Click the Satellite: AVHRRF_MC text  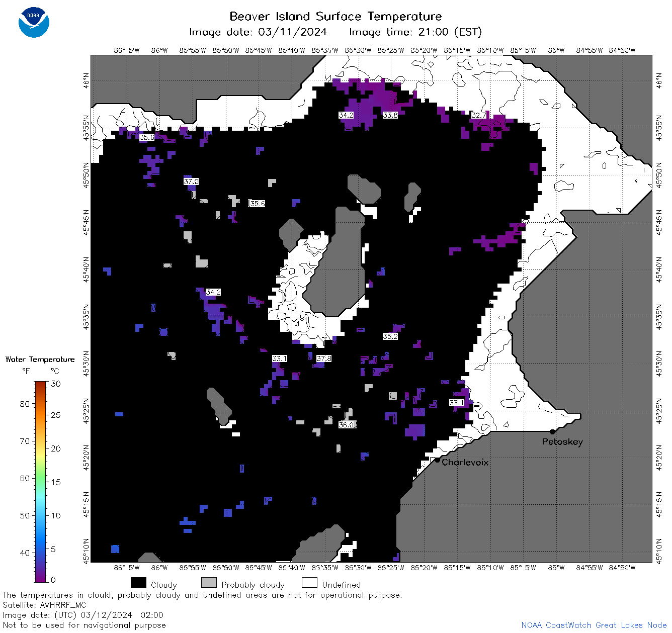(x=44, y=605)
